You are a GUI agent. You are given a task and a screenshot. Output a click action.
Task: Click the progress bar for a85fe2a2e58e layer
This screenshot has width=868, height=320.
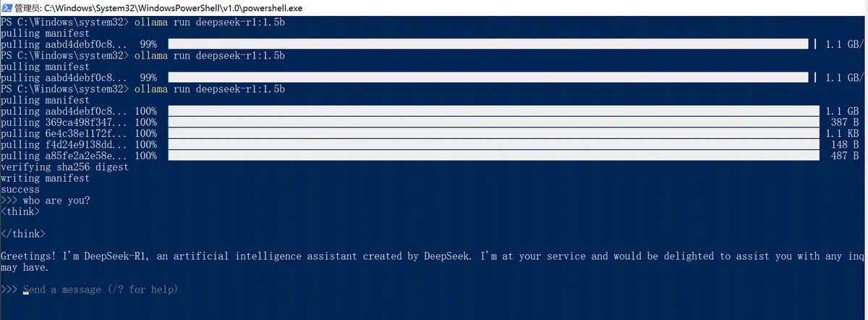(x=493, y=156)
